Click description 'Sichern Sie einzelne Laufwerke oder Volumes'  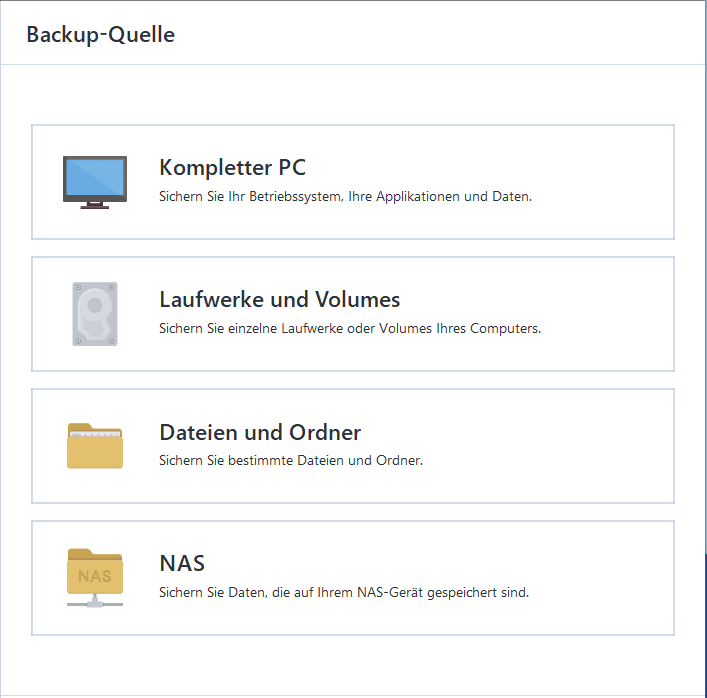tap(350, 329)
